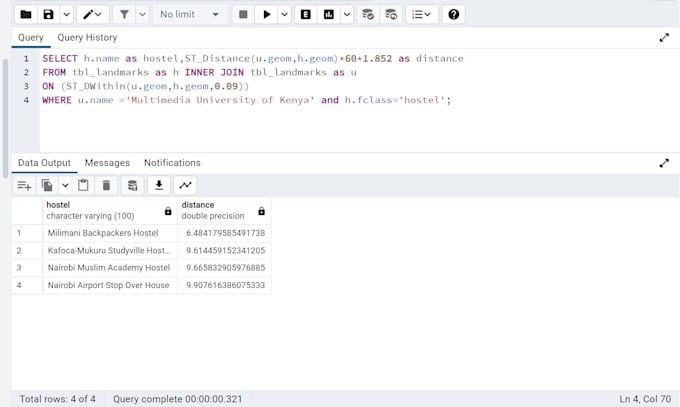Open file with the folder icon
This screenshot has width=680, height=407.
(26, 14)
